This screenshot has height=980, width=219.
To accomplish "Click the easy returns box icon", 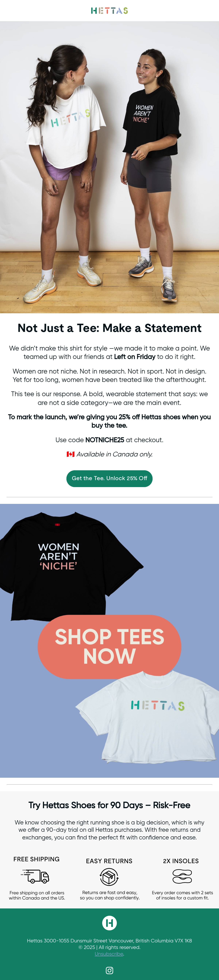I will [x=109, y=877].
